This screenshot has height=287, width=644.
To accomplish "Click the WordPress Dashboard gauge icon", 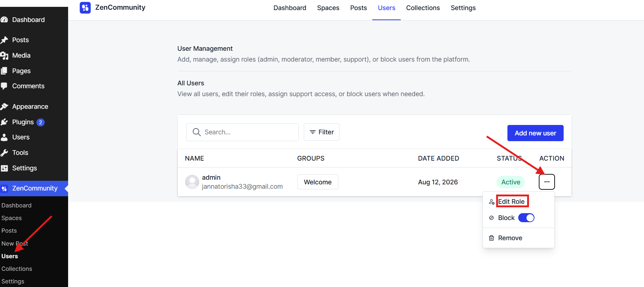I will 4,20.
